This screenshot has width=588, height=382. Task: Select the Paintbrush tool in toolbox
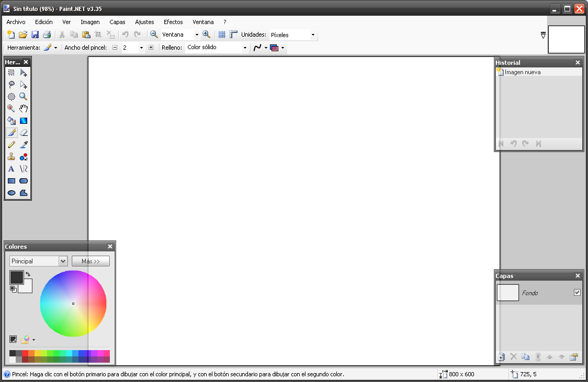coord(12,133)
